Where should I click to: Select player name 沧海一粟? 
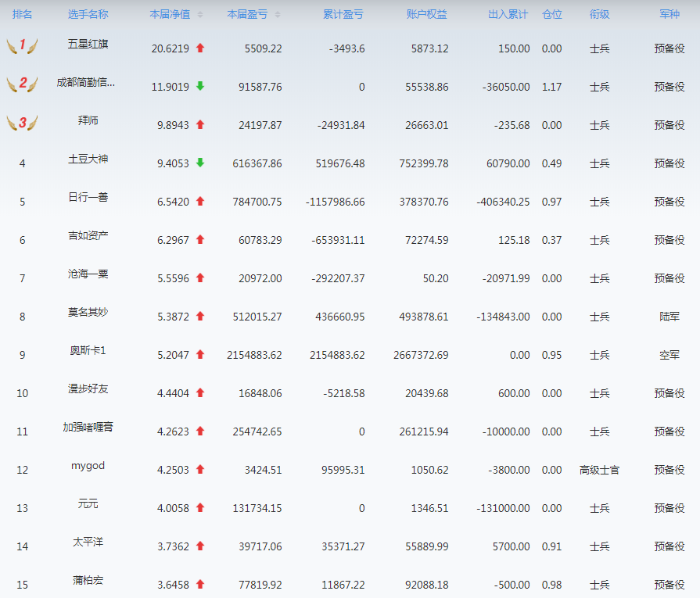click(88, 274)
